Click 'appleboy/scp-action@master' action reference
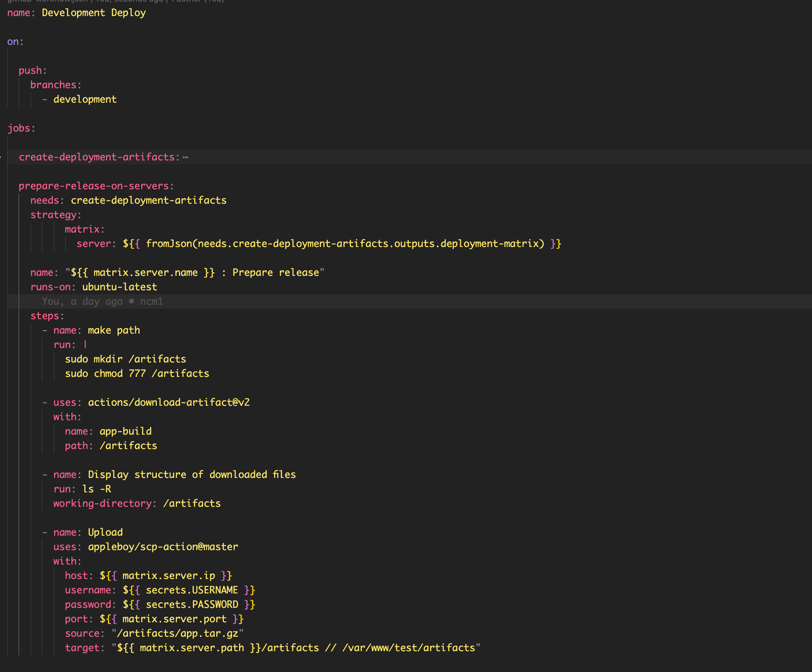Screen dimensions: 812x672 (x=162, y=547)
